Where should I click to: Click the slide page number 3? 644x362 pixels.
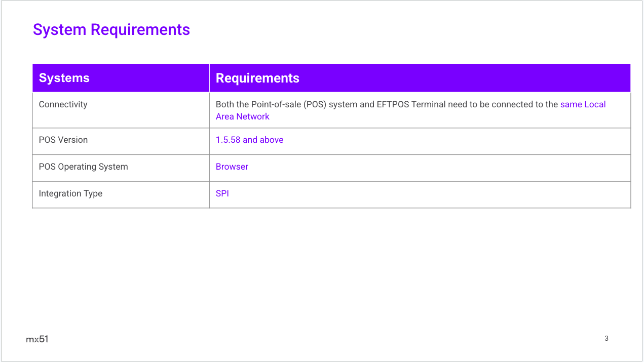pos(607,338)
